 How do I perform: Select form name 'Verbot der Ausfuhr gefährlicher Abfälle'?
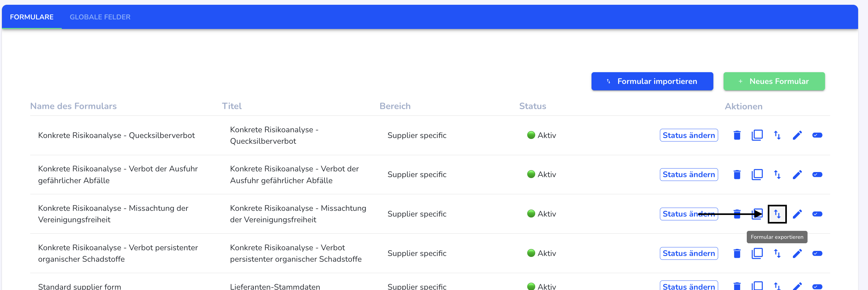pos(118,175)
